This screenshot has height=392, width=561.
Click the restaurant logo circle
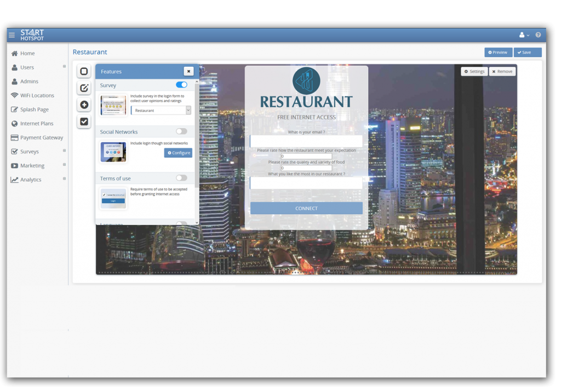[306, 81]
